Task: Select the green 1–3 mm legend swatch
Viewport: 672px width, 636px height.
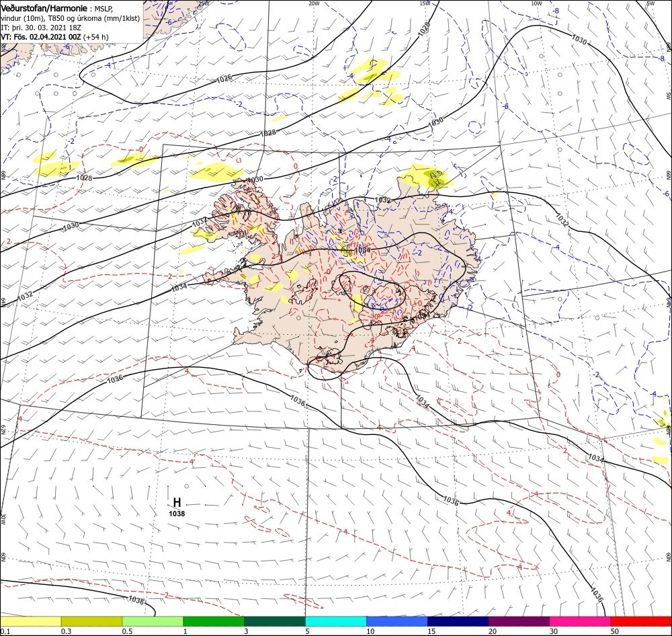Action: pyautogui.click(x=214, y=621)
